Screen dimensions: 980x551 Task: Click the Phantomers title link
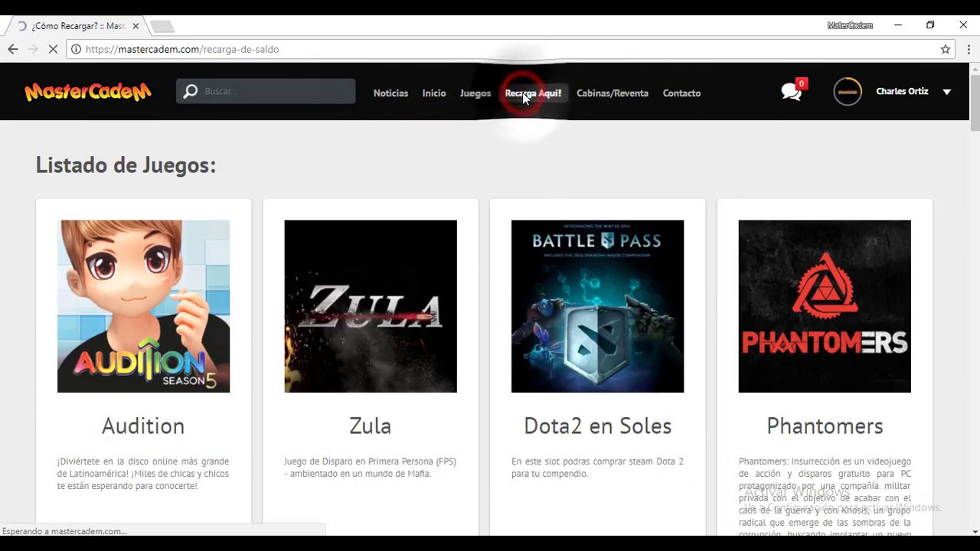click(x=825, y=425)
